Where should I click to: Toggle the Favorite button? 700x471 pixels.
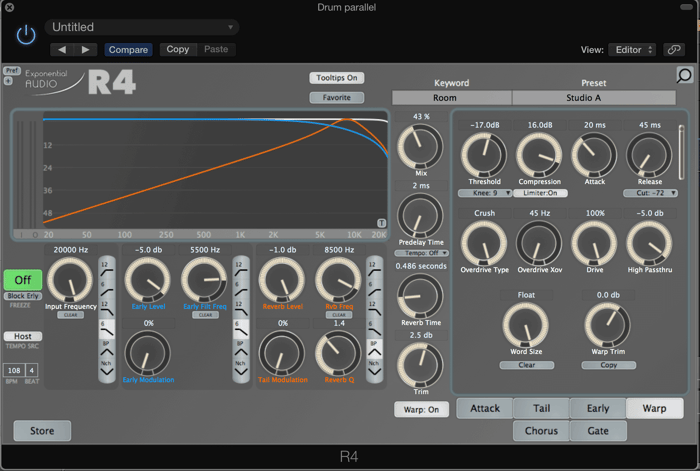click(x=337, y=97)
